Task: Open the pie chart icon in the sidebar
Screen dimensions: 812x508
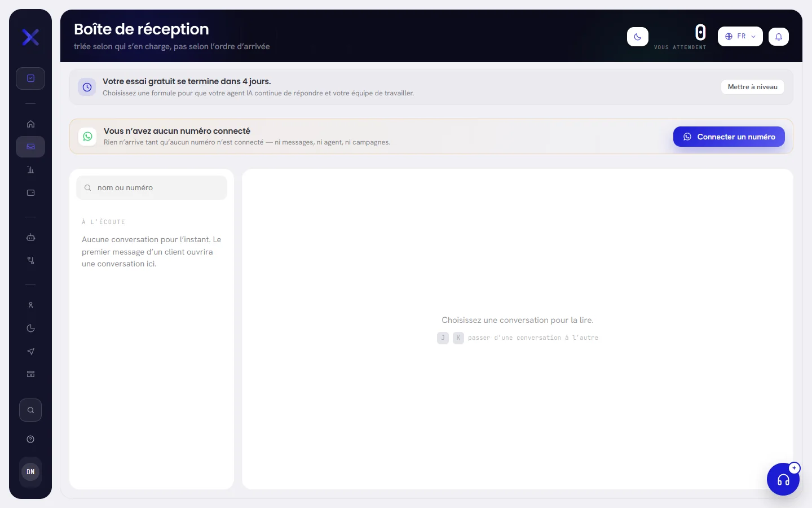Action: tap(30, 329)
